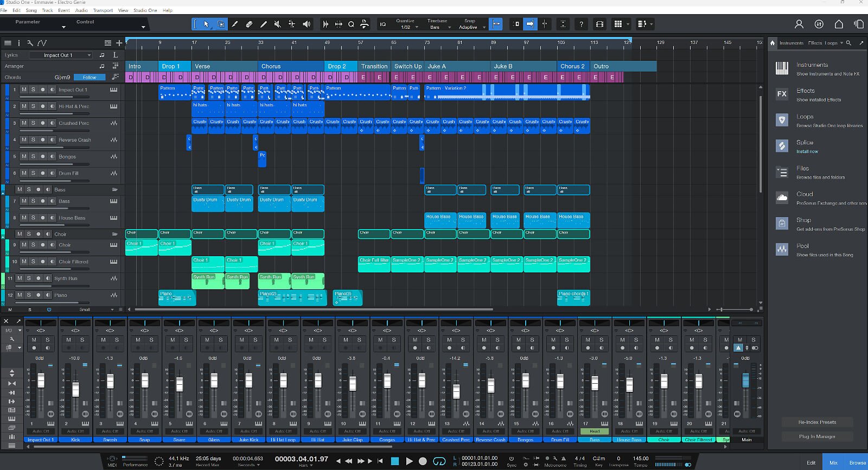Mute the Impact Out 1 track

(24, 90)
